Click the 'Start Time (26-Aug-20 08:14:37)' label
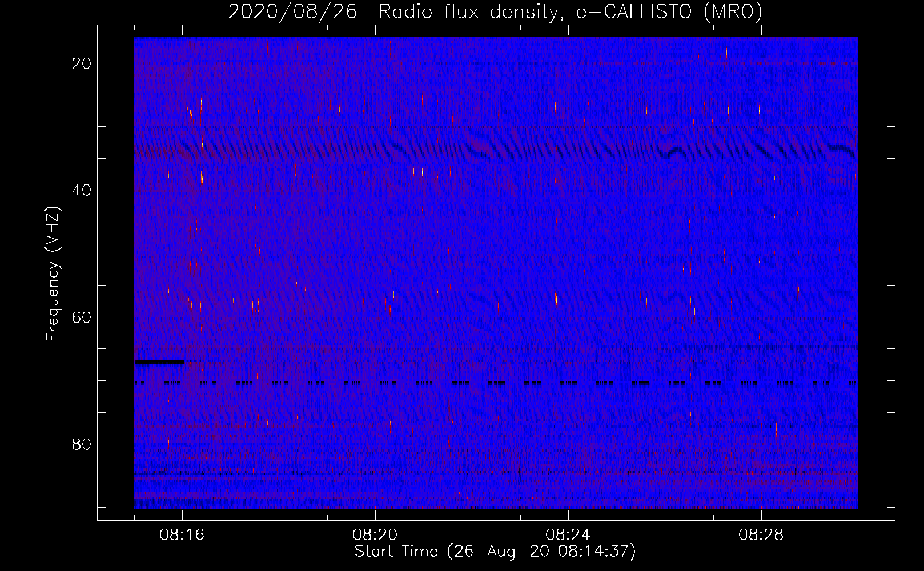Screen dimensions: 924x571 [x=495, y=552]
